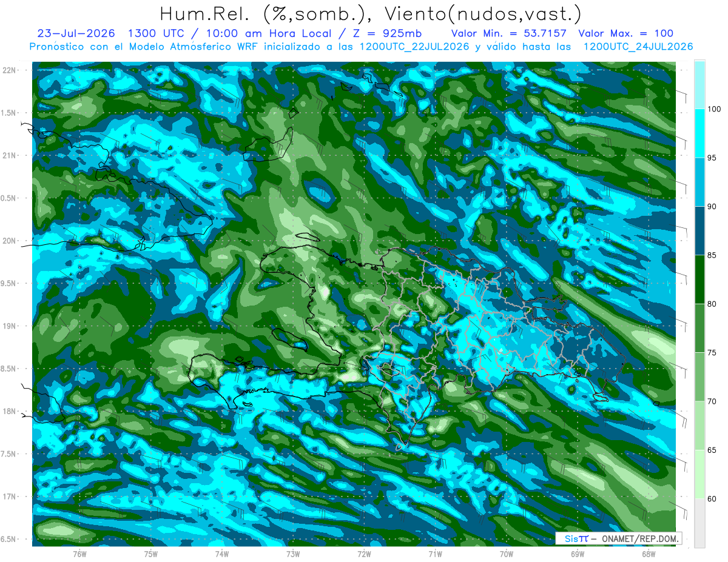Click the colorbar tick label "80"

point(713,304)
